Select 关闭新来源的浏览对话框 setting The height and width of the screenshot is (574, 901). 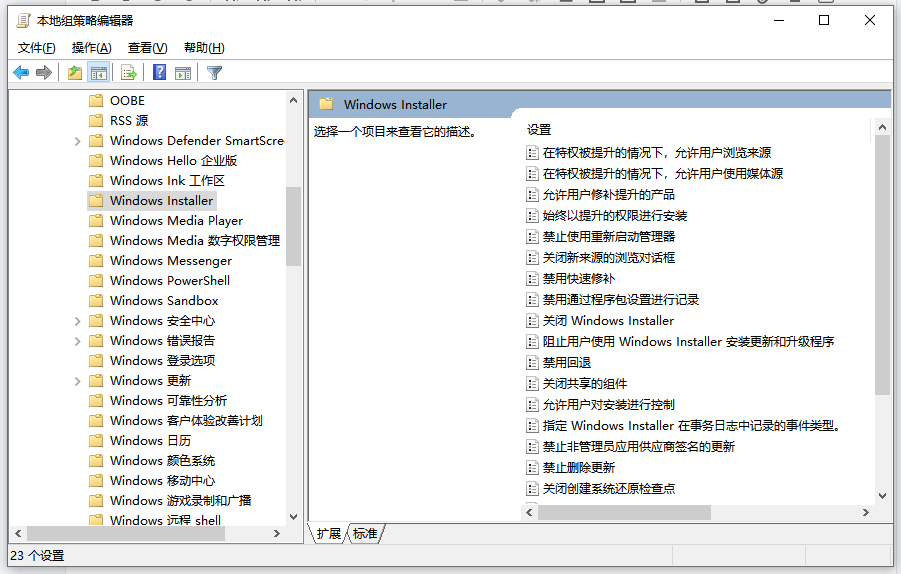[x=609, y=257]
